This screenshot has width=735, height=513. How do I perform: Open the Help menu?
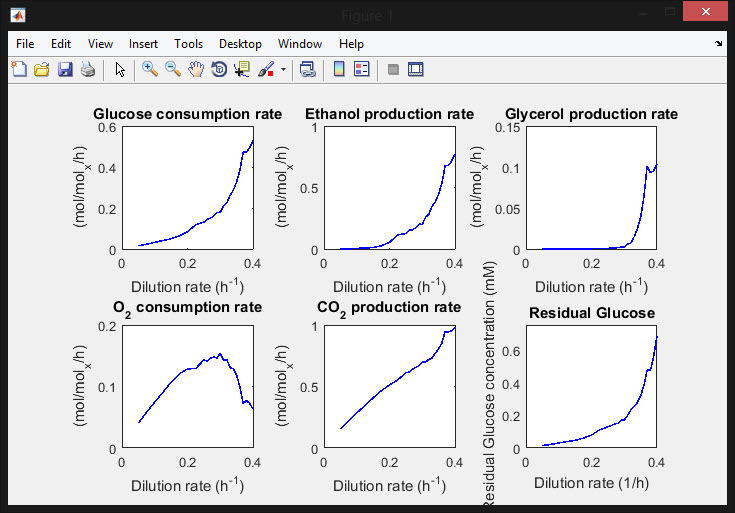tap(352, 44)
